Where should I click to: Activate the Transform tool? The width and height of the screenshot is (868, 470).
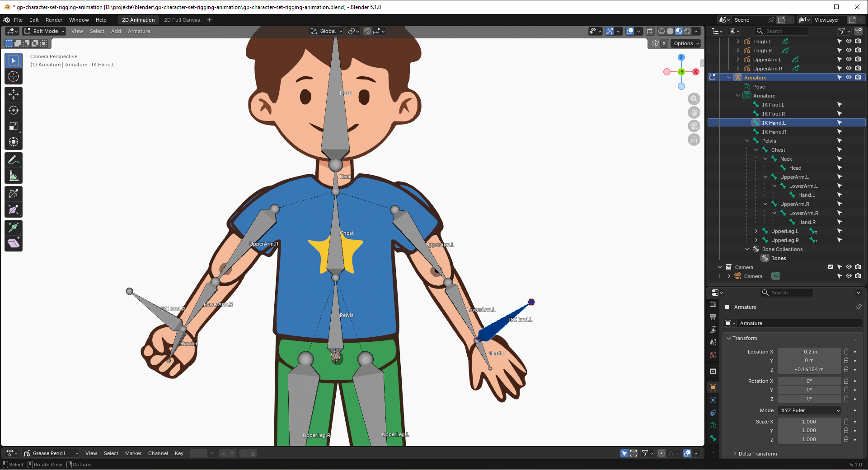14,142
